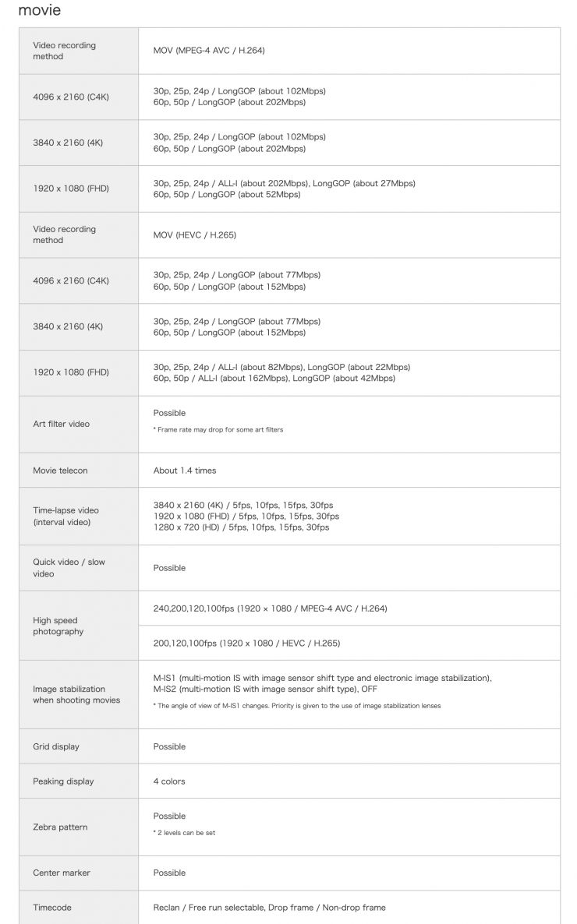Click the 1280 x 720 (HD) time-lapse line
The width and height of the screenshot is (577, 924).
coord(241,527)
